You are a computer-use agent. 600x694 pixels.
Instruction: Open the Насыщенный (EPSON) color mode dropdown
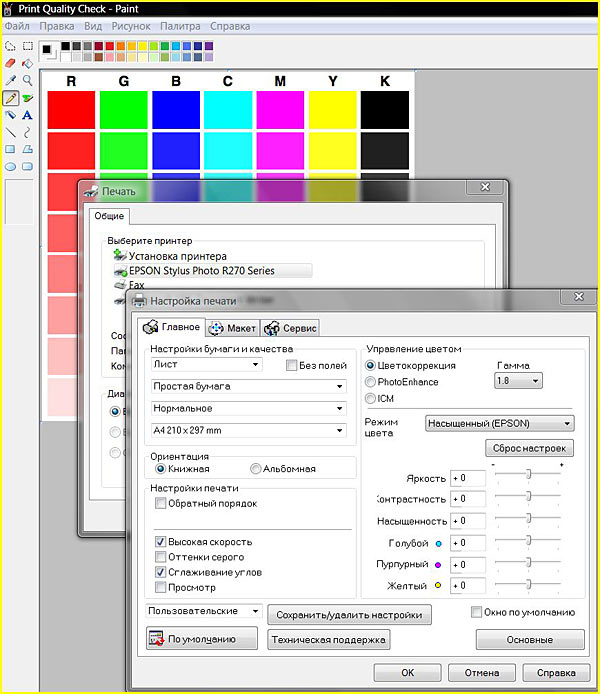[x=500, y=424]
